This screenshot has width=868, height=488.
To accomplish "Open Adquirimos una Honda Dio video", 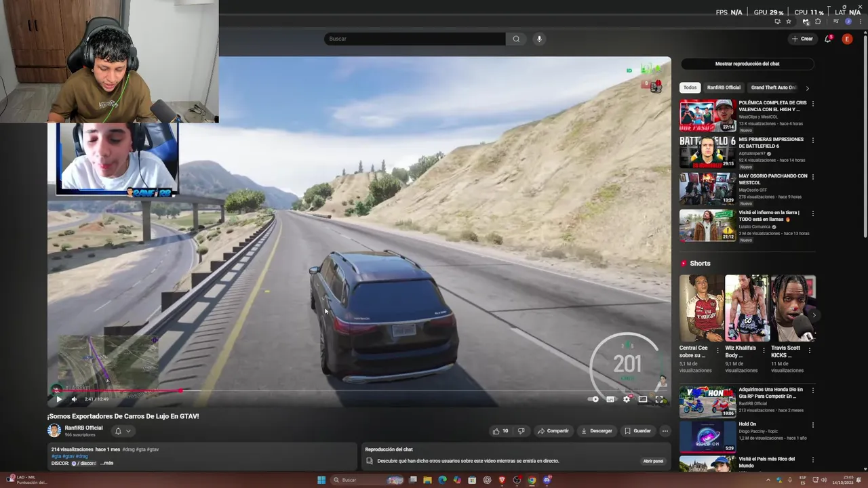I will tap(707, 402).
